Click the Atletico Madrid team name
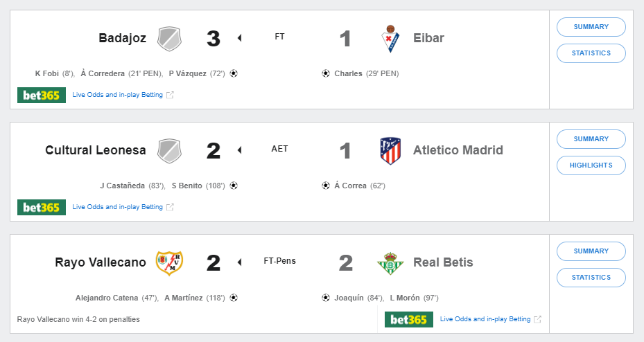 (x=458, y=150)
